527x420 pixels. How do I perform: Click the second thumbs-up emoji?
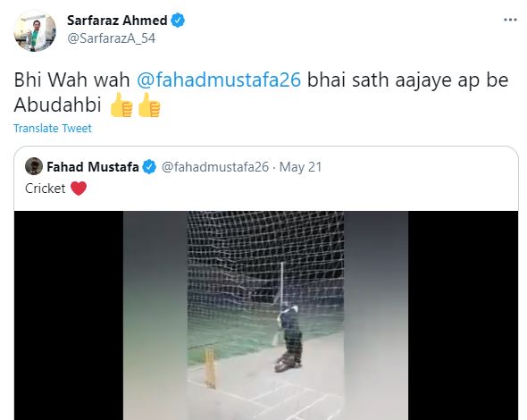point(149,105)
